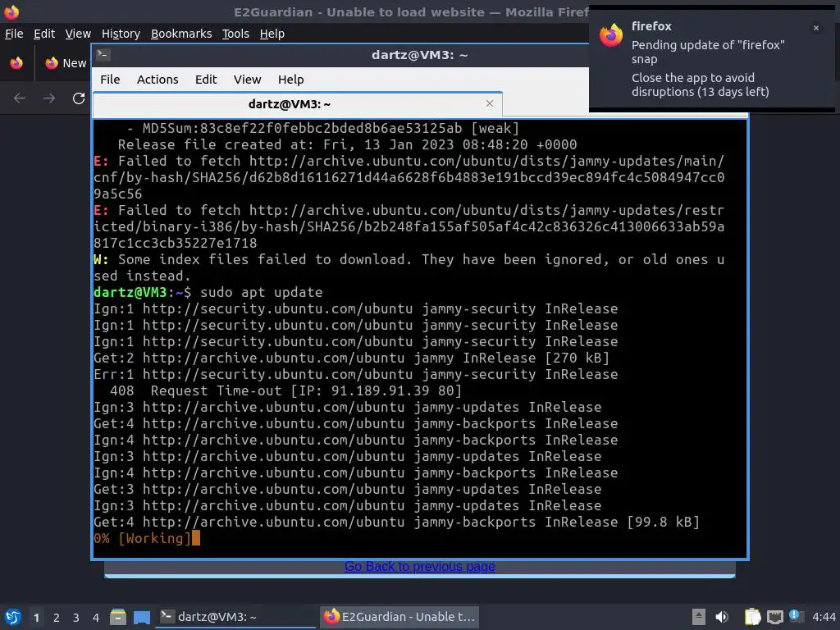Open the Firefox File menu
Viewport: 840px width, 630px height.
(x=14, y=34)
